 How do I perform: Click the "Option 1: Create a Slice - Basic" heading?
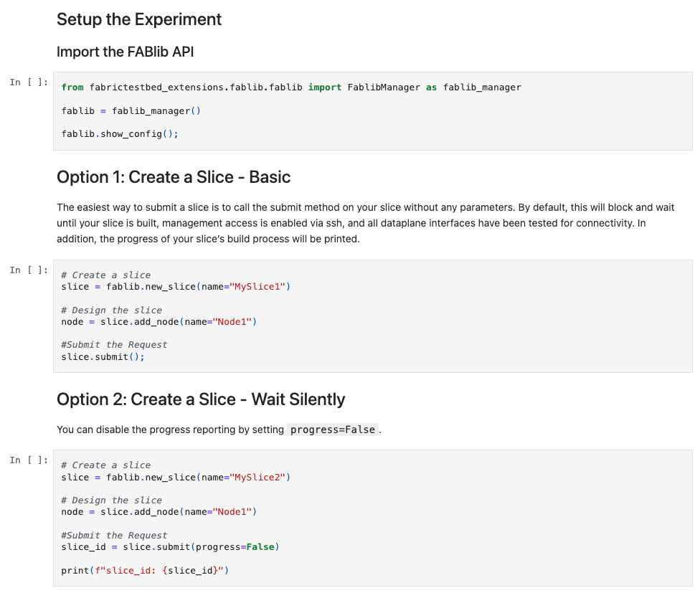click(174, 177)
